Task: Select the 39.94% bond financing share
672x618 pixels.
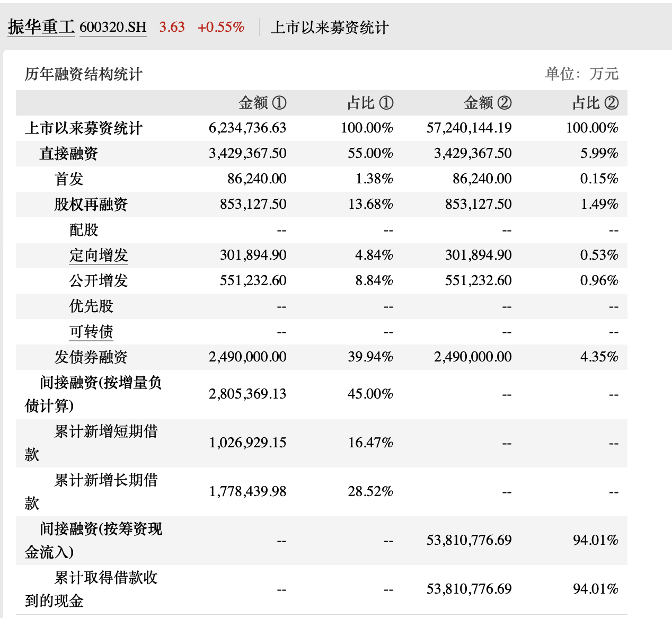Action: click(370, 357)
